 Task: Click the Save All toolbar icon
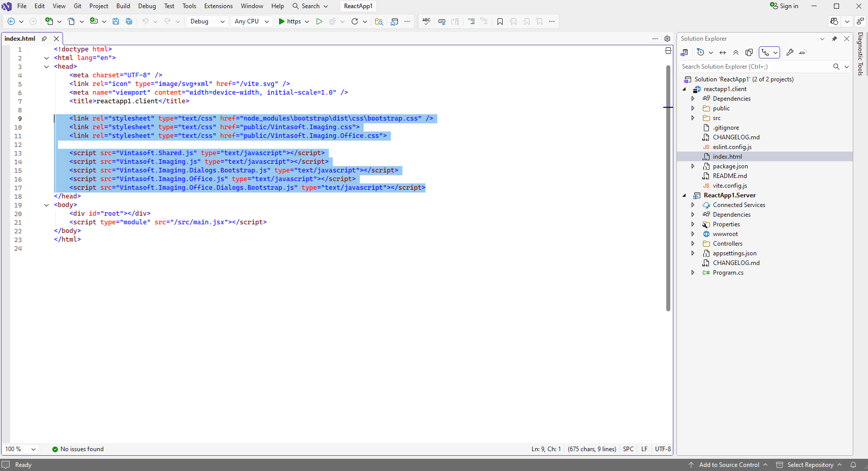(129, 21)
